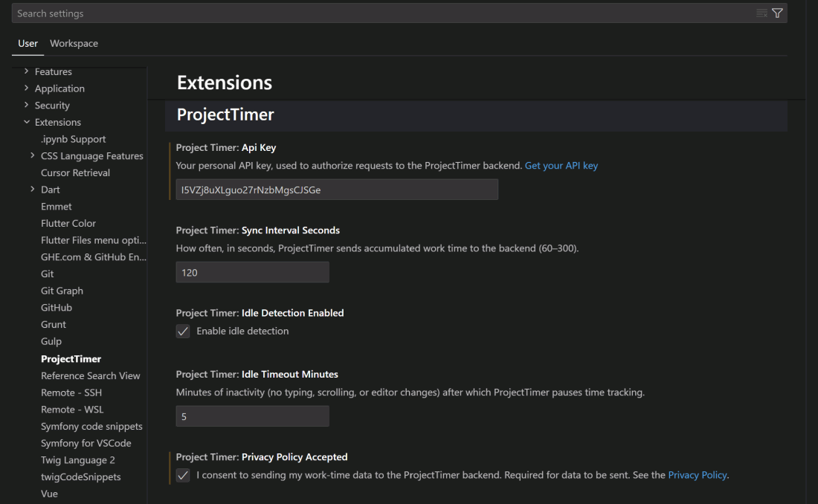This screenshot has height=504, width=818.
Task: Click the Features tree label
Action: pos(54,71)
